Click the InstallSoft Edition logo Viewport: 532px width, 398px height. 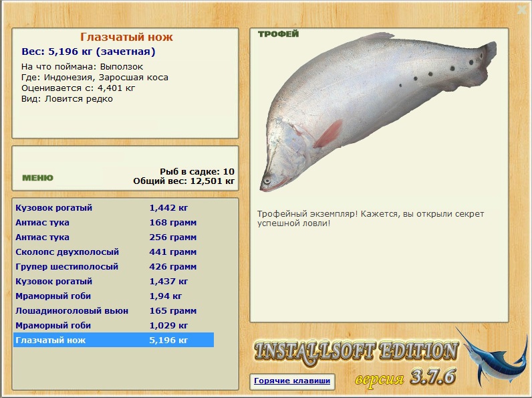tap(356, 353)
